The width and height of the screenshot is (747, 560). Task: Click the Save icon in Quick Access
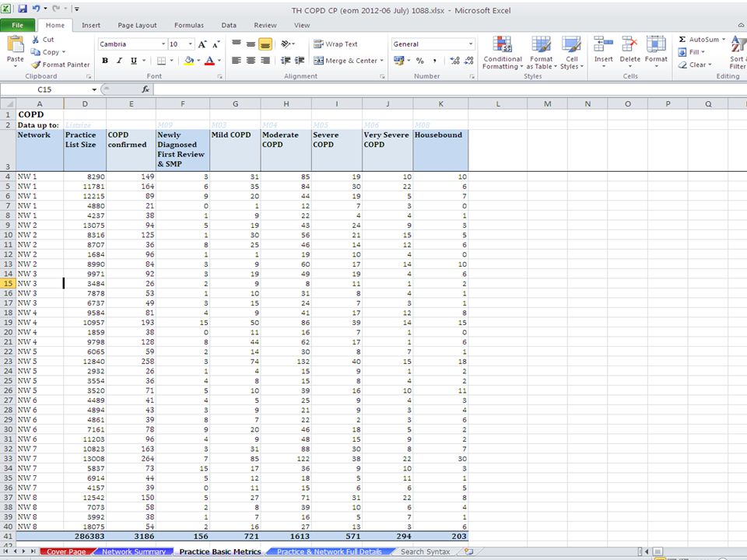click(x=22, y=9)
